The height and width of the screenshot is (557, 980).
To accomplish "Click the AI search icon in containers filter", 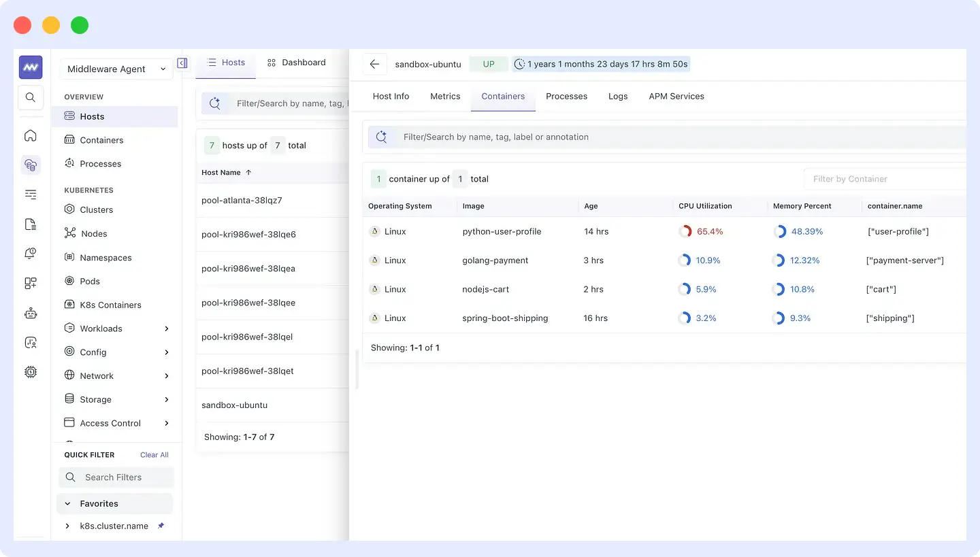I will click(381, 137).
